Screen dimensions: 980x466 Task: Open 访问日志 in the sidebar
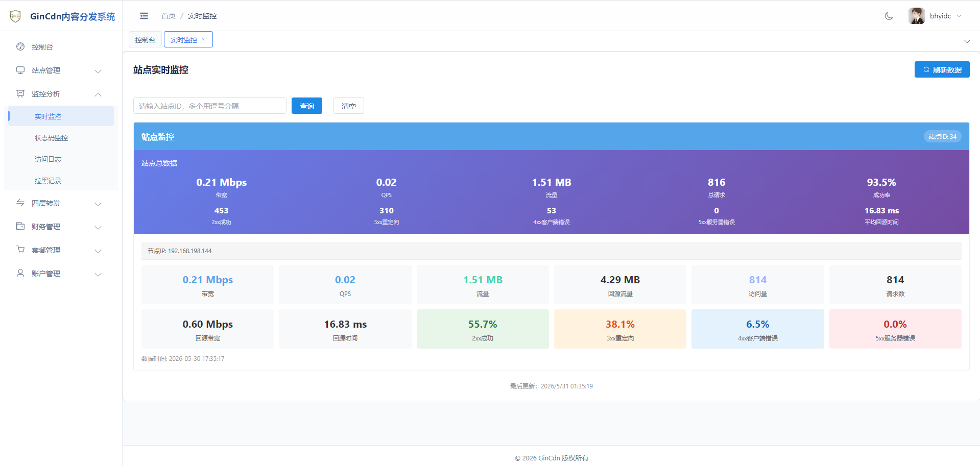pyautogui.click(x=61, y=159)
